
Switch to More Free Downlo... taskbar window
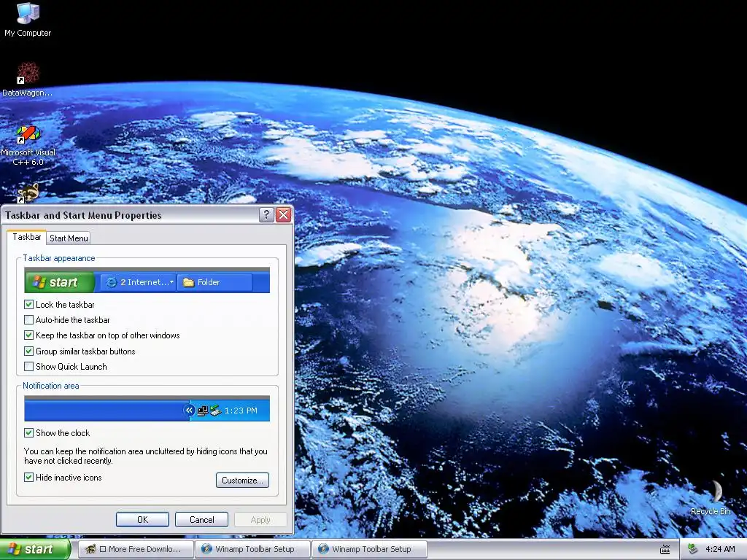click(136, 549)
